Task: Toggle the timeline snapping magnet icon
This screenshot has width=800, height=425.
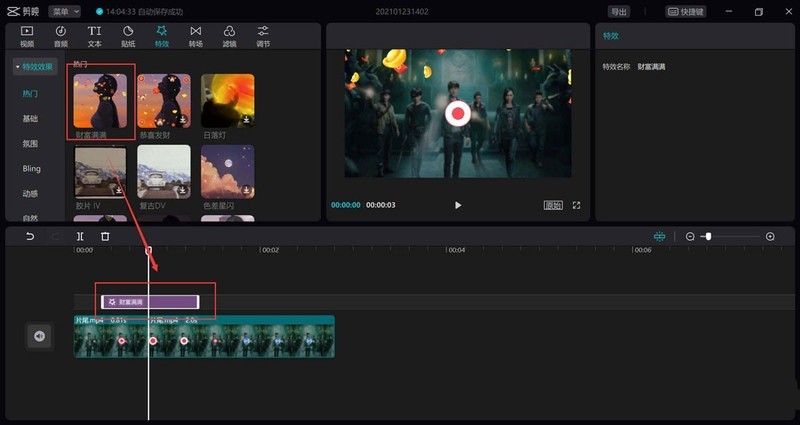Action: pos(660,237)
